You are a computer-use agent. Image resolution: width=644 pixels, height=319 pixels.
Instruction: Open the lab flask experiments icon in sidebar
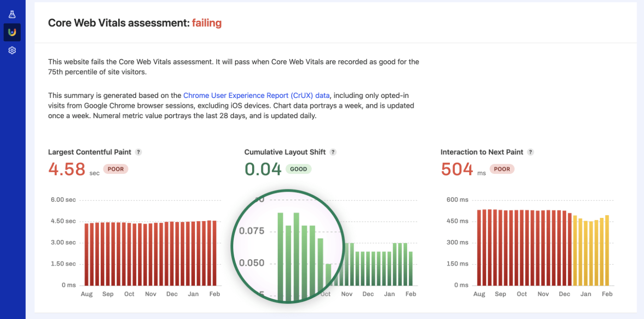[12, 14]
